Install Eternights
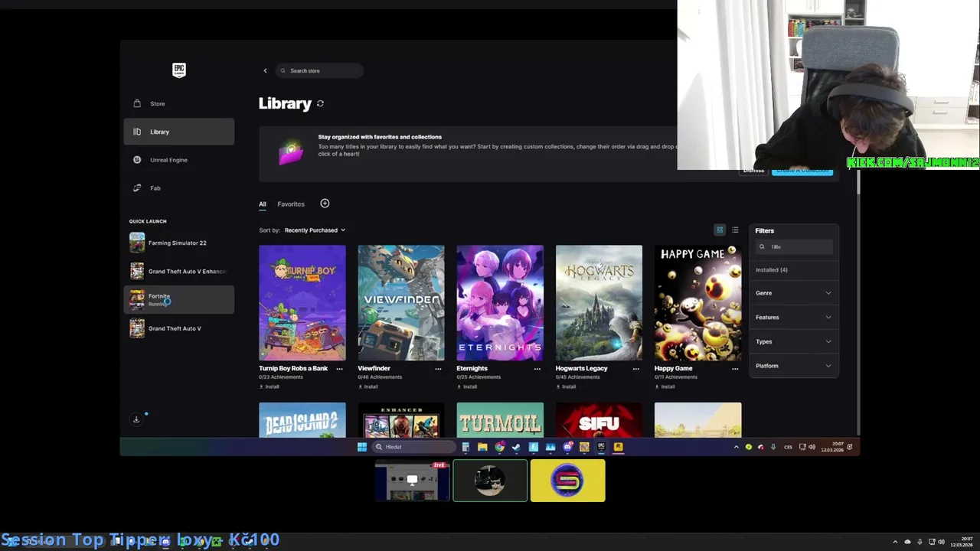The image size is (980, 551). (x=467, y=386)
